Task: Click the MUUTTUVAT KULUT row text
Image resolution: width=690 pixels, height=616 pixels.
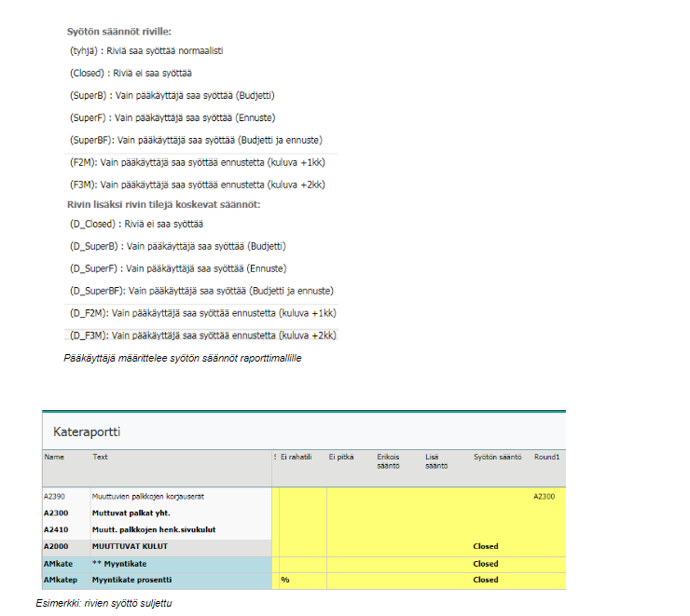Action: click(x=128, y=546)
